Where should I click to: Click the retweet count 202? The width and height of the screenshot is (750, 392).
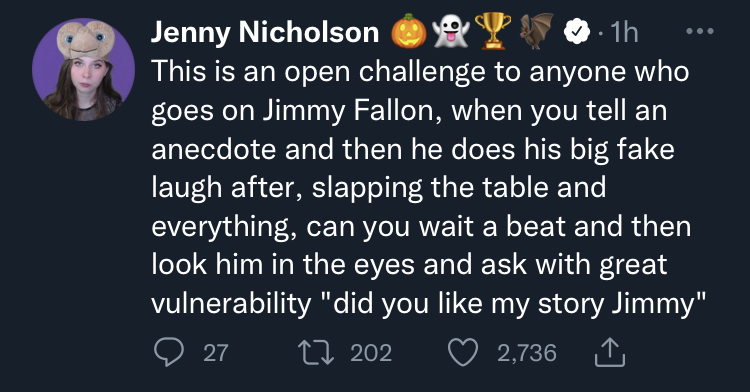pos(371,353)
